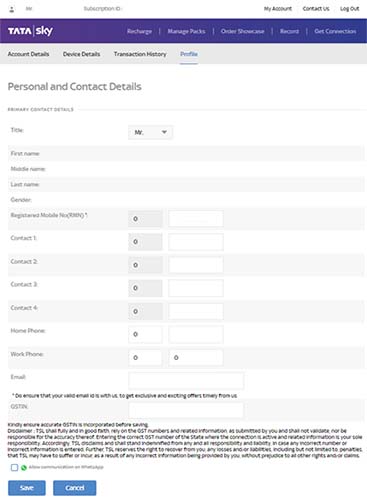Screen dimensions: 367x500
Task: Open the Title dropdown showing Mr.
Action: coord(150,132)
